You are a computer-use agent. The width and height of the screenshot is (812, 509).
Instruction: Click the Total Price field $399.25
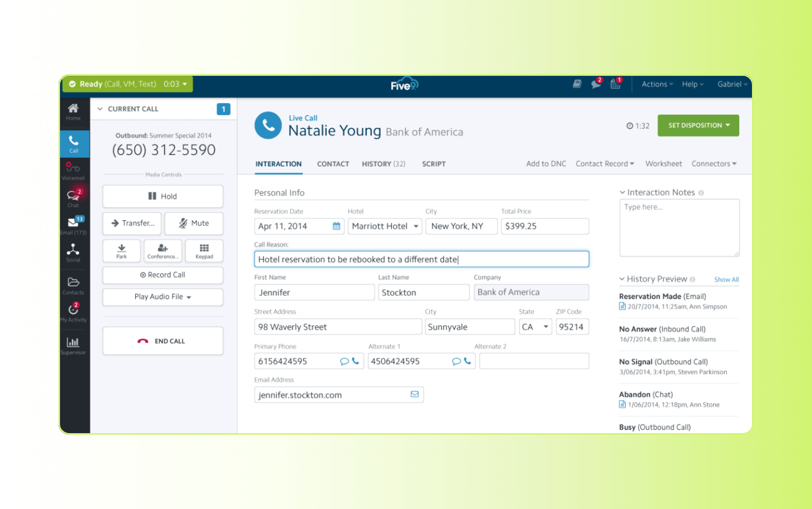[545, 226]
